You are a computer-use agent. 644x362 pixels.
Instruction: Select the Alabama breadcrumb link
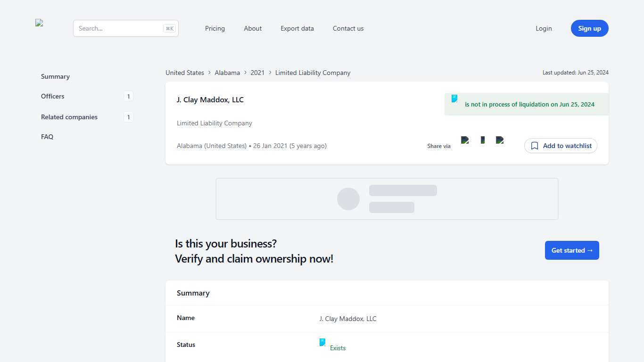227,73
